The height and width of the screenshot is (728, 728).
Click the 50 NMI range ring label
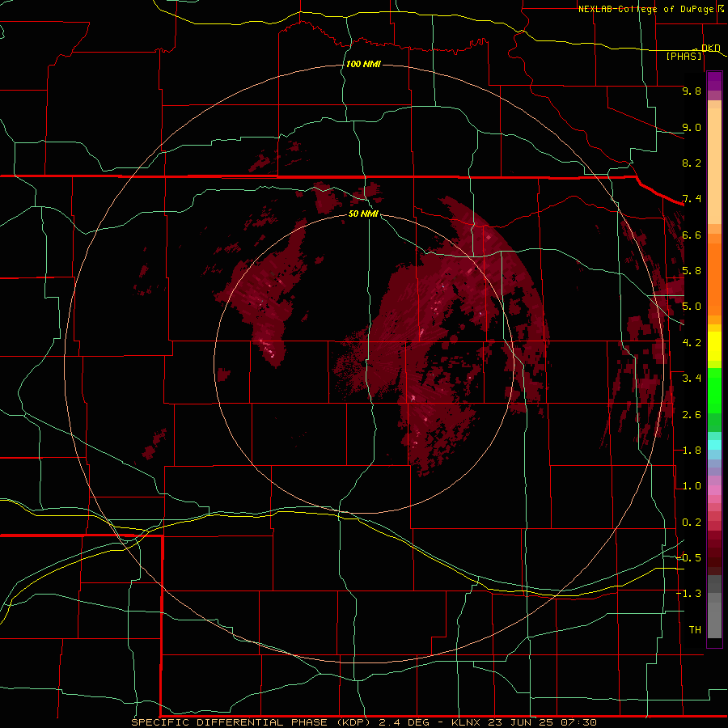pyautogui.click(x=363, y=214)
